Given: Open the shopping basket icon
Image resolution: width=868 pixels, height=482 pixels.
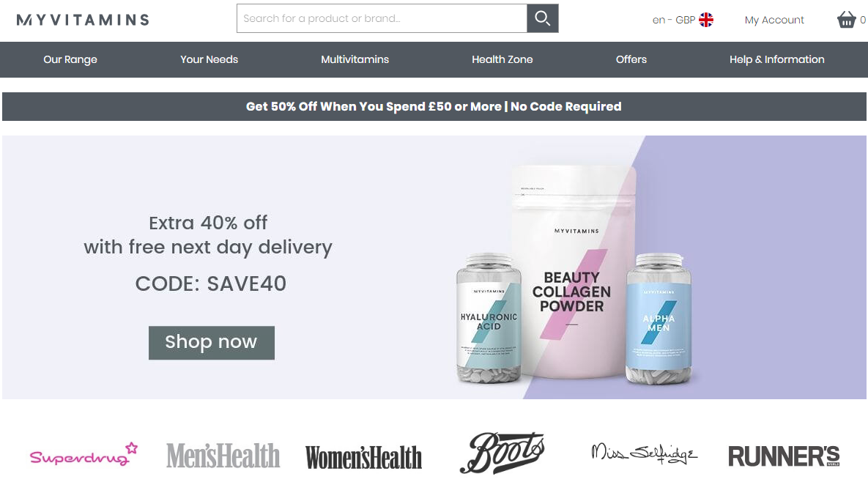Looking at the screenshot, I should (847, 19).
